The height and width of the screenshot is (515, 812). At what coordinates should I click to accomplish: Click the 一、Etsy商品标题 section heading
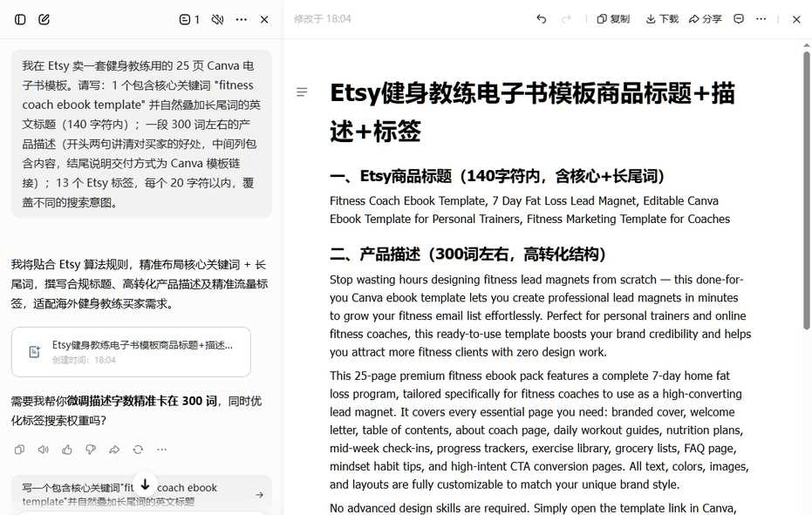coord(497,177)
